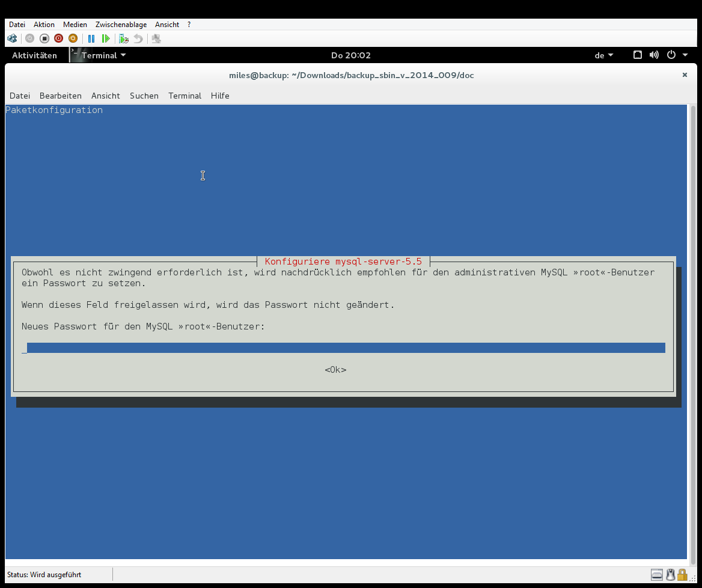Click the green Reset/resume play icon
Screen dimensions: 702x588
(106, 39)
